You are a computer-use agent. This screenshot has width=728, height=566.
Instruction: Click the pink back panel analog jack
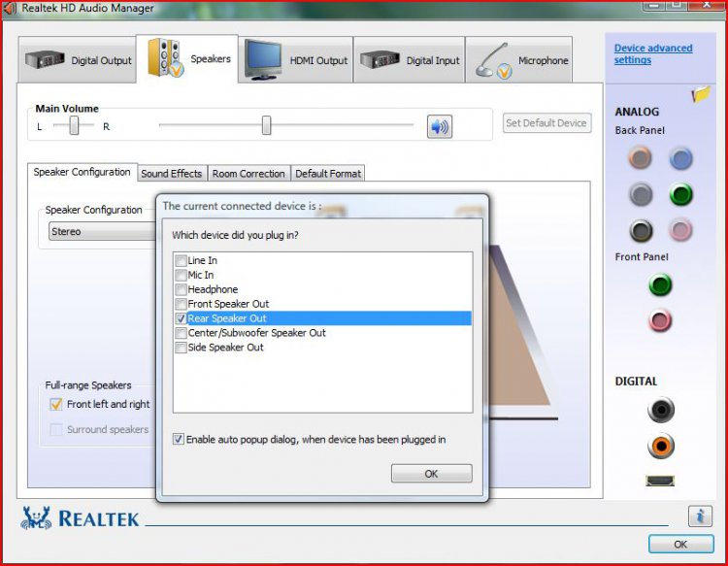[x=680, y=230]
